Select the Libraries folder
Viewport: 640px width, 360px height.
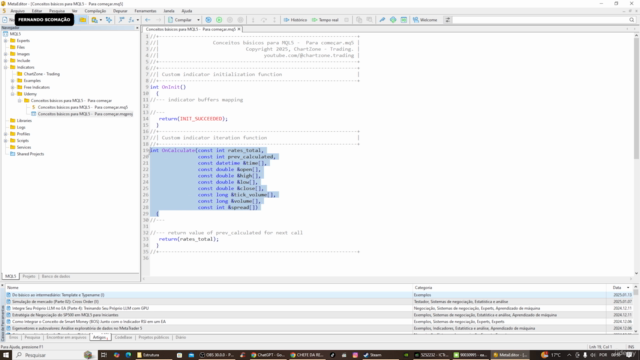(24, 120)
